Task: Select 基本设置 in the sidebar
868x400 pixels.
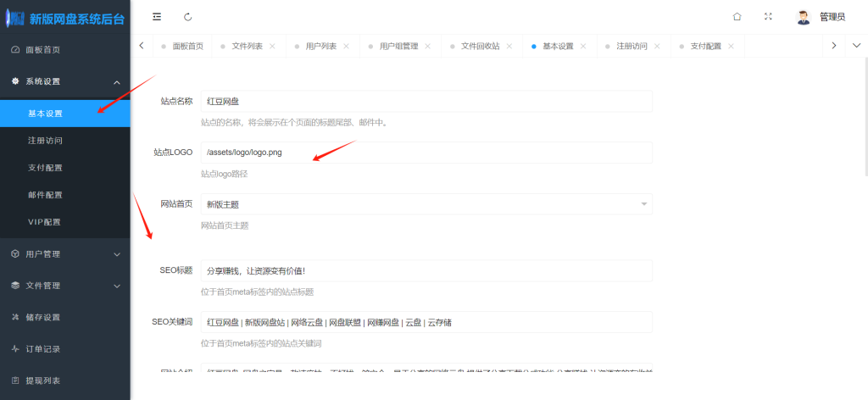Action: pos(64,114)
